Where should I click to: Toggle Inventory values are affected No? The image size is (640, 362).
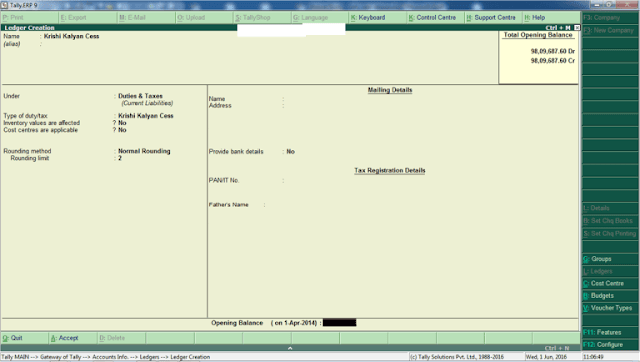point(122,123)
